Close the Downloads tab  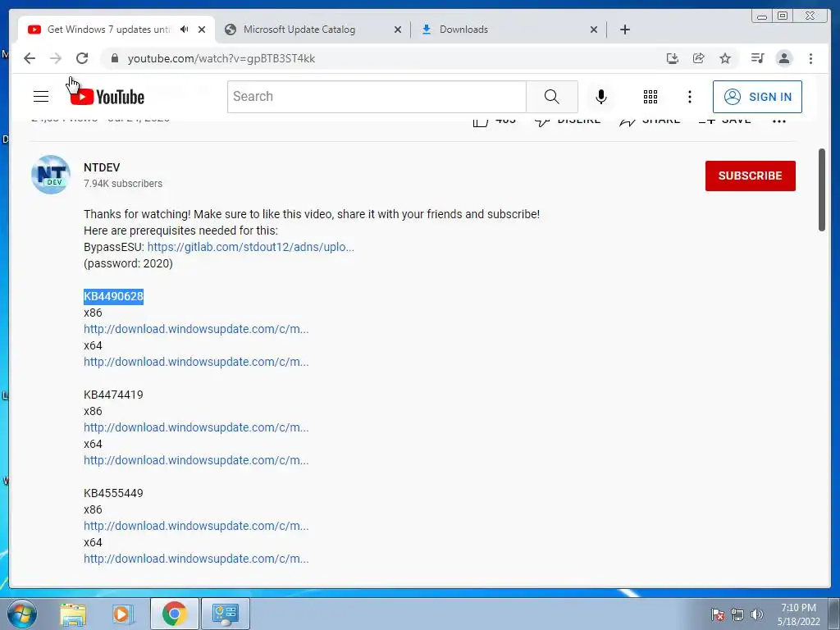(594, 30)
